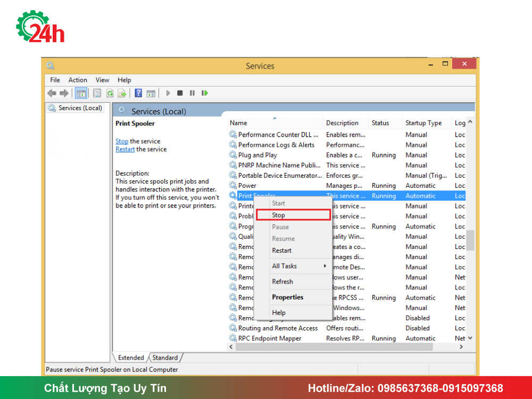Click the horizontal scrollbar left arrow

(231, 347)
